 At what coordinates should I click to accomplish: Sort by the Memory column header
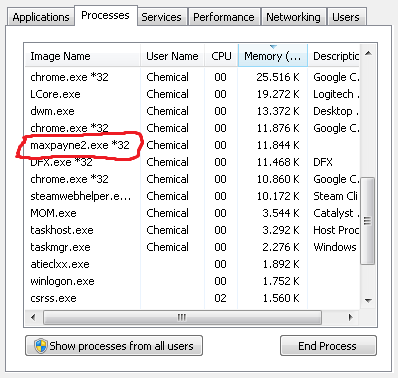coord(272,56)
